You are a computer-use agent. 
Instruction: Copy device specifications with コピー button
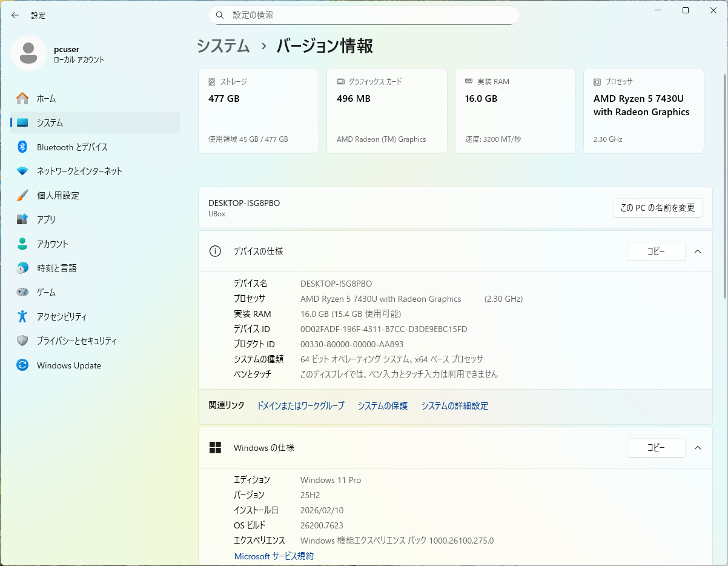656,251
